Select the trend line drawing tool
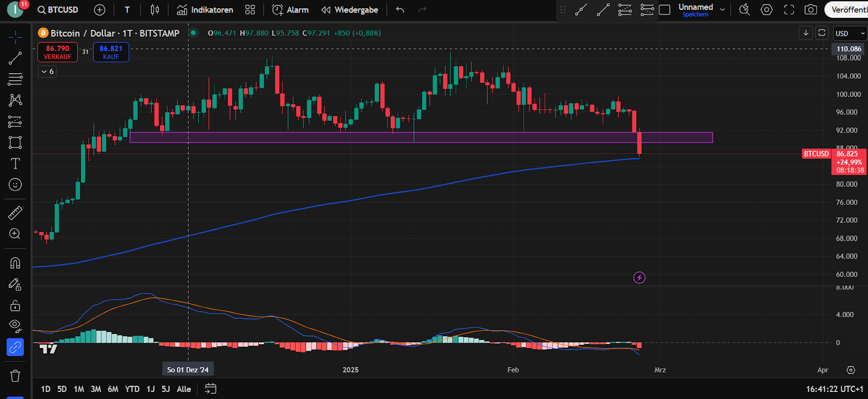This screenshot has height=399, width=868. pos(15,58)
